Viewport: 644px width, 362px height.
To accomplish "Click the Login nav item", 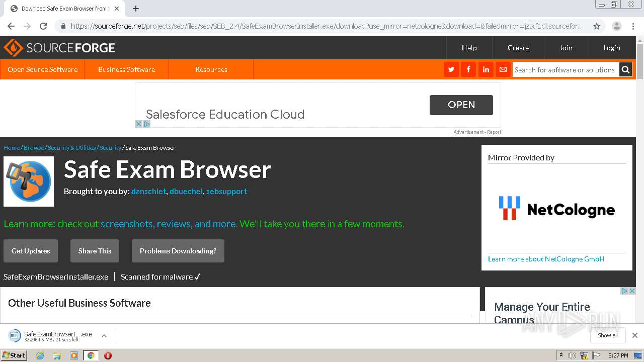I will coord(612,48).
